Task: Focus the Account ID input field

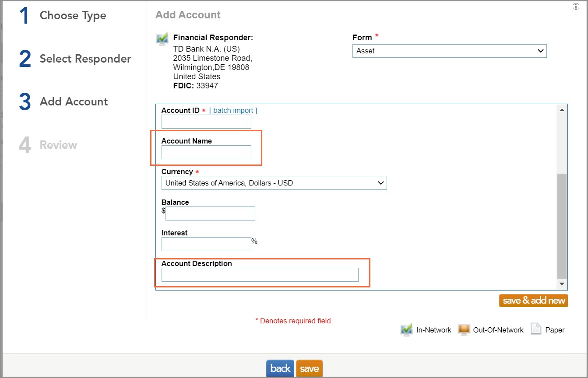Action: coord(206,122)
